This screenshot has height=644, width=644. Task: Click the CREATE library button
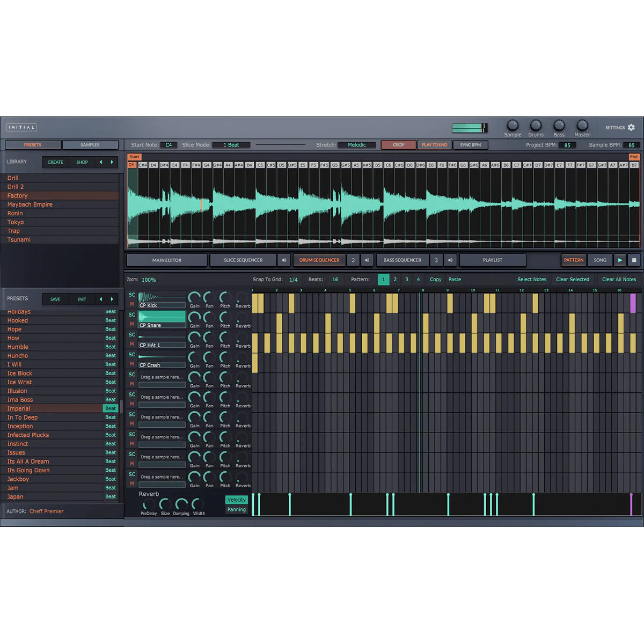(55, 162)
